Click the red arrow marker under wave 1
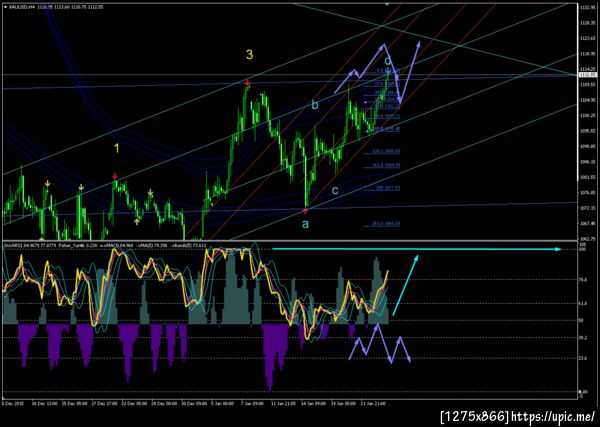600x427 pixels. tap(115, 176)
